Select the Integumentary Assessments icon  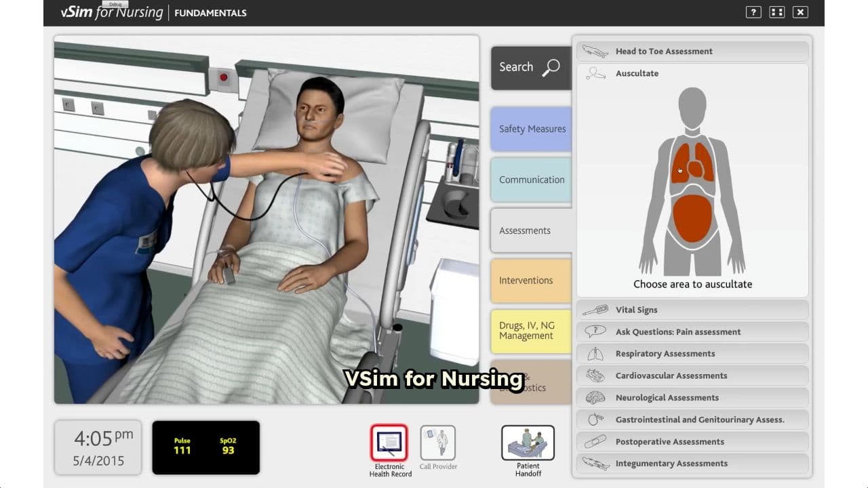[x=594, y=463]
